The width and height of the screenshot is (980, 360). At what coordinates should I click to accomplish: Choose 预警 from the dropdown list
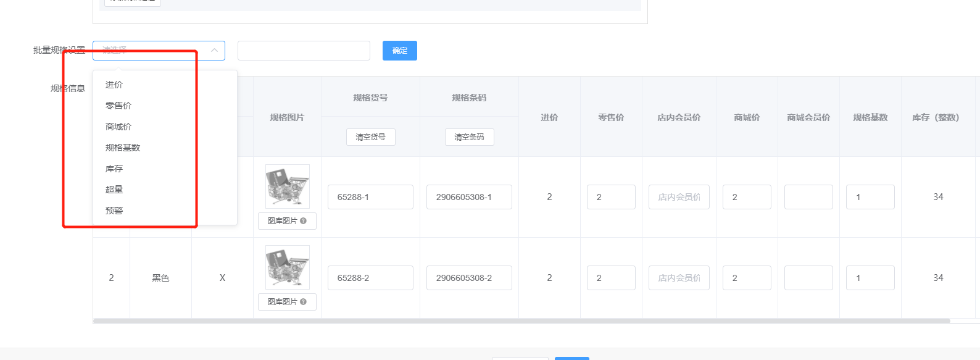165,211
